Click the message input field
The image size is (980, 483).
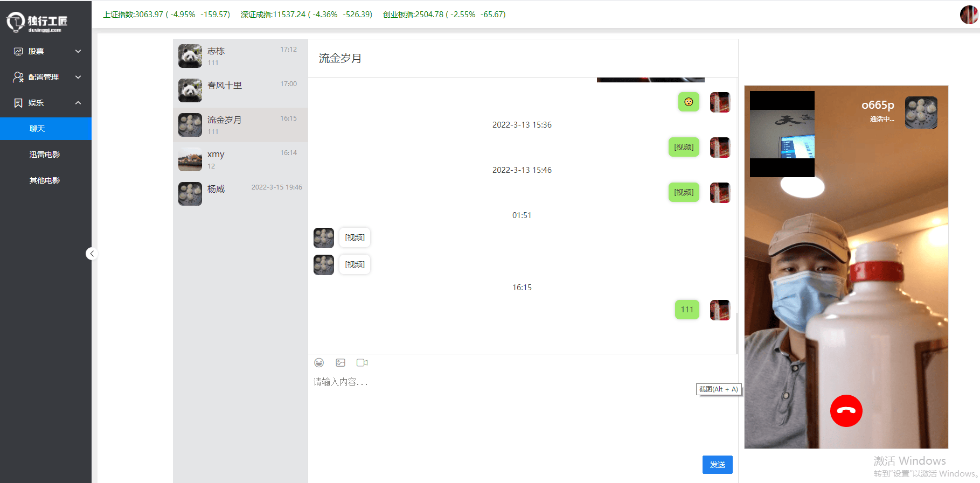coord(501,409)
